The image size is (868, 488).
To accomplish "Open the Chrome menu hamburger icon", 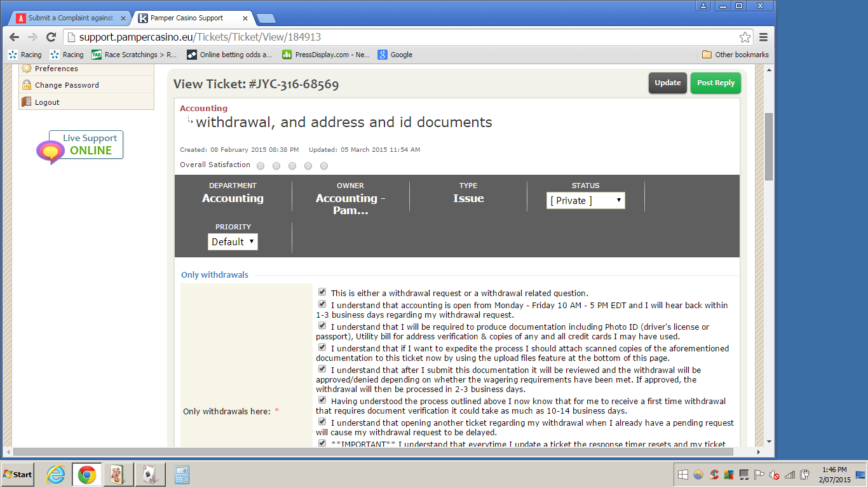I will click(x=763, y=37).
